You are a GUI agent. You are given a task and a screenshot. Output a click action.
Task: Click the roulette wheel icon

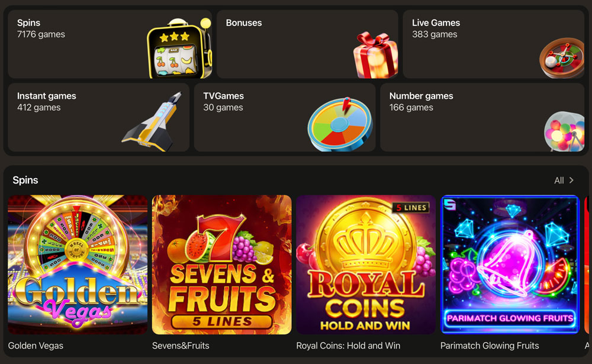[x=562, y=58]
